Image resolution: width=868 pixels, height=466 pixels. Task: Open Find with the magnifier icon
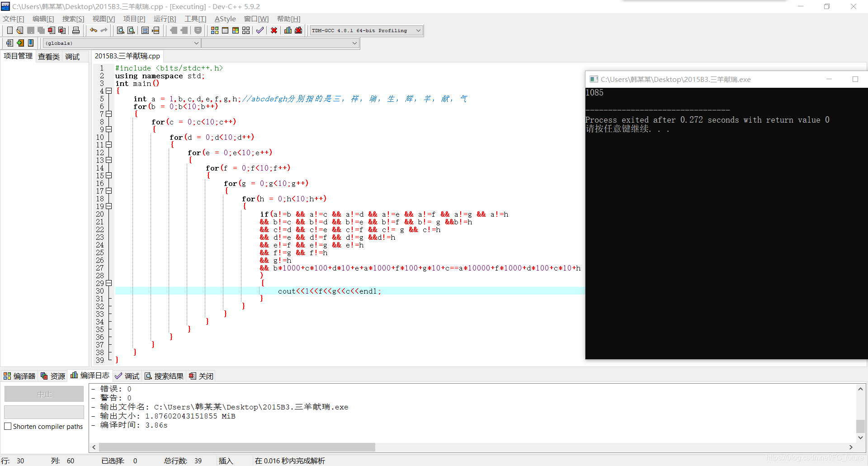point(120,30)
